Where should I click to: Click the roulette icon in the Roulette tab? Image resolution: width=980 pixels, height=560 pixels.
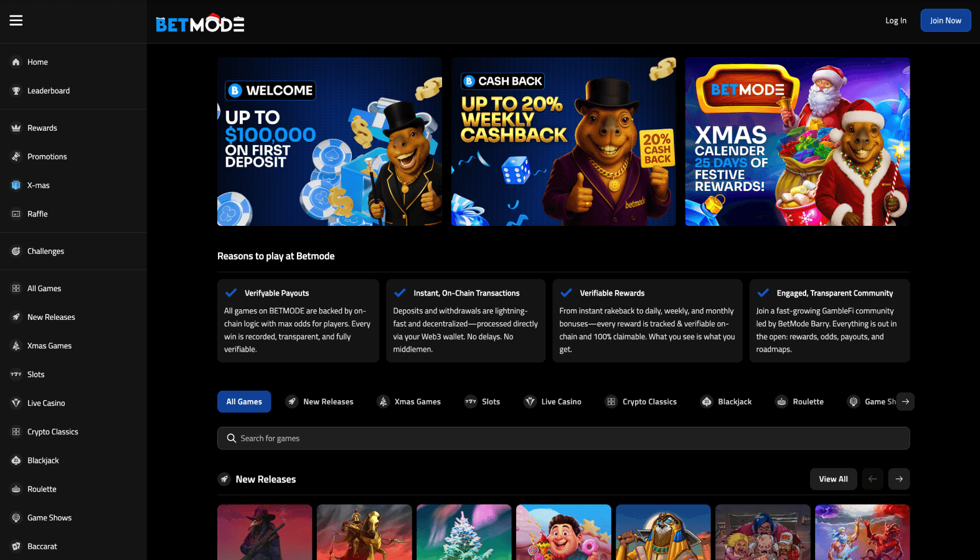(781, 402)
